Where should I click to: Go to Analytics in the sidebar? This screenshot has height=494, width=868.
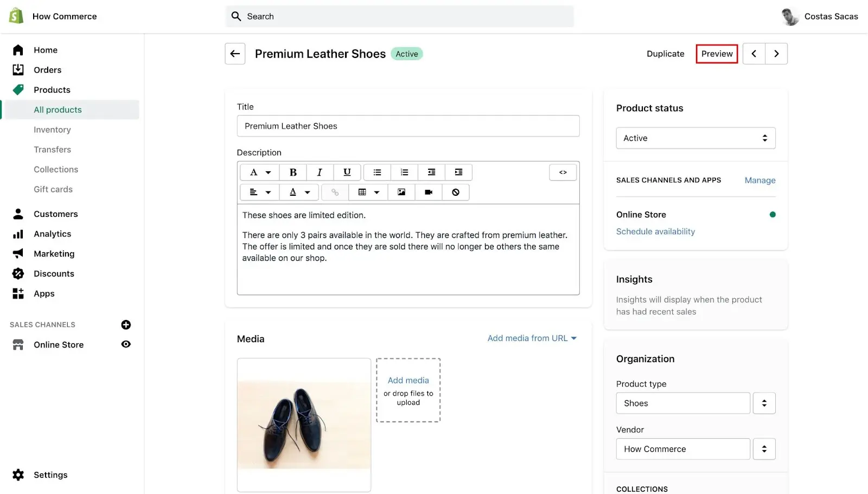52,234
